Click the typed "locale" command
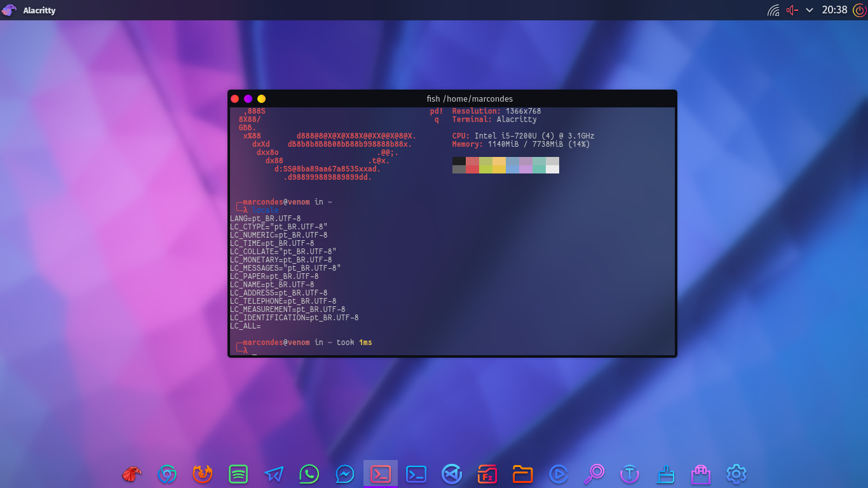The height and width of the screenshot is (488, 868). point(265,210)
